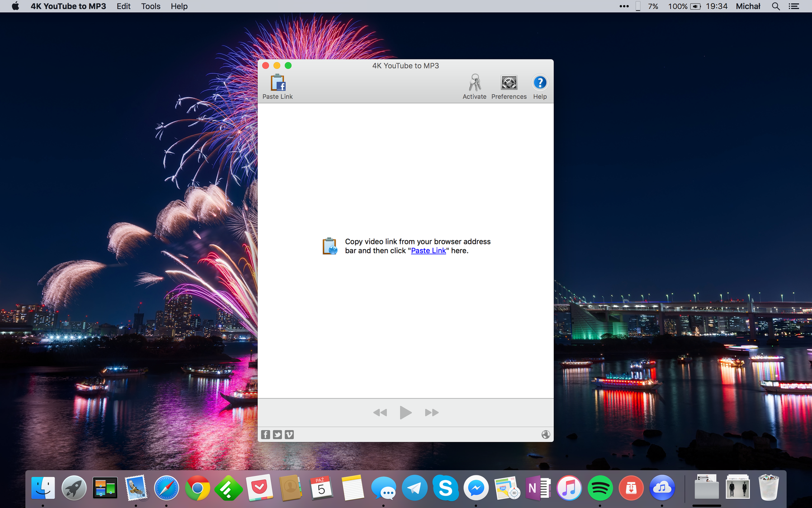This screenshot has width=812, height=508.
Task: Open the 4K YouTube to MP3 application menu
Action: tap(68, 6)
